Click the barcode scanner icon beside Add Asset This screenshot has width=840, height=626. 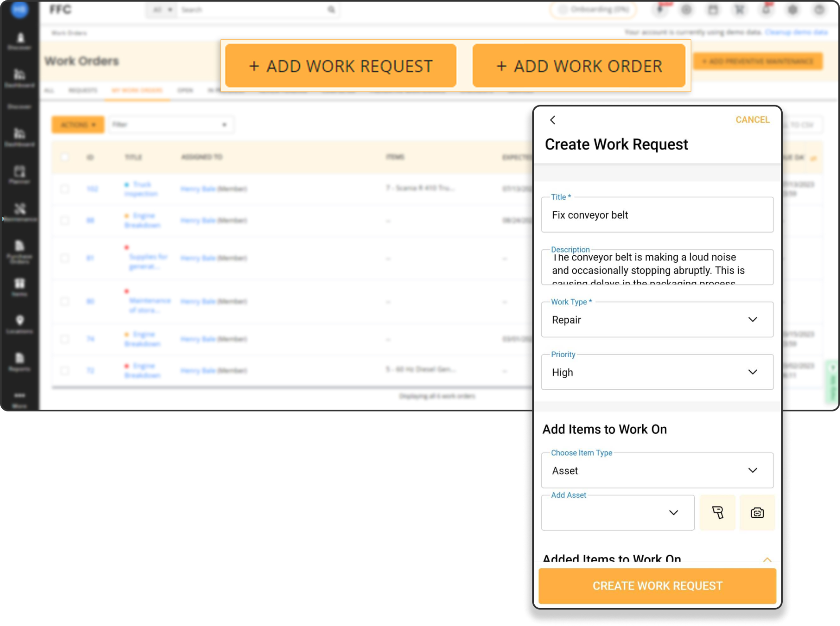tap(717, 513)
